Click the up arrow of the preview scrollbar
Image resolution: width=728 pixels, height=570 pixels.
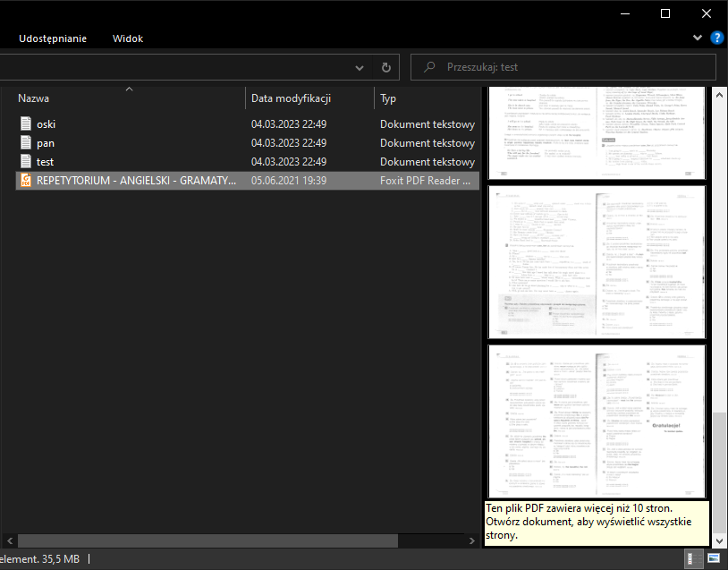pyautogui.click(x=719, y=95)
